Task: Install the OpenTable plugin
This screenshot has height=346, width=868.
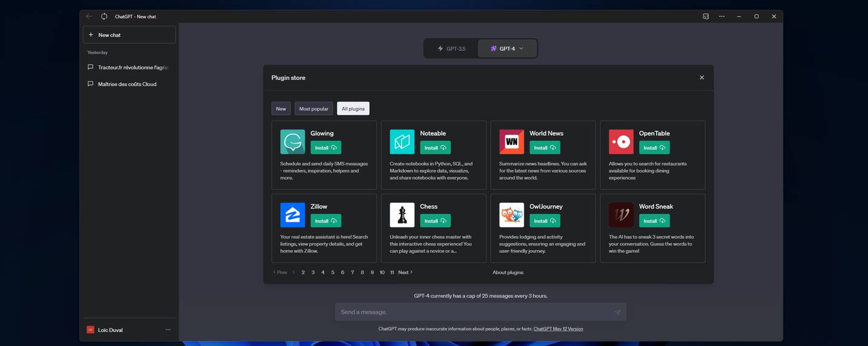Action: coord(654,148)
